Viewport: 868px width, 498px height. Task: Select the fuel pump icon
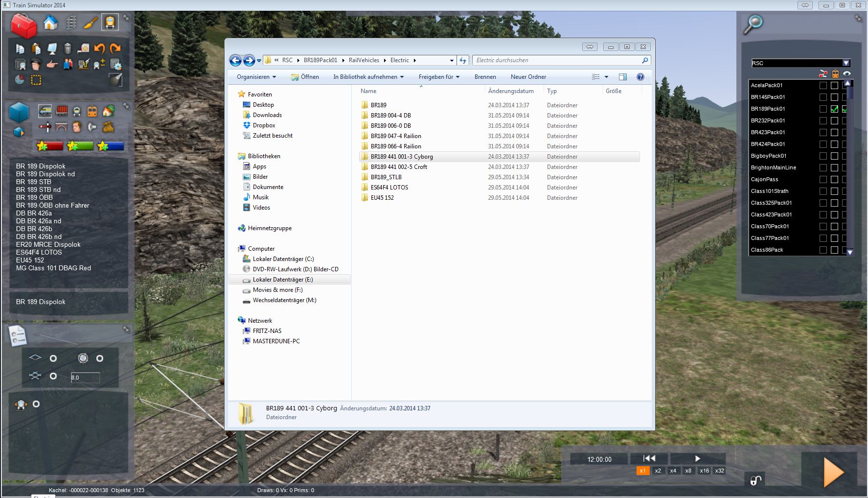pyautogui.click(x=84, y=64)
